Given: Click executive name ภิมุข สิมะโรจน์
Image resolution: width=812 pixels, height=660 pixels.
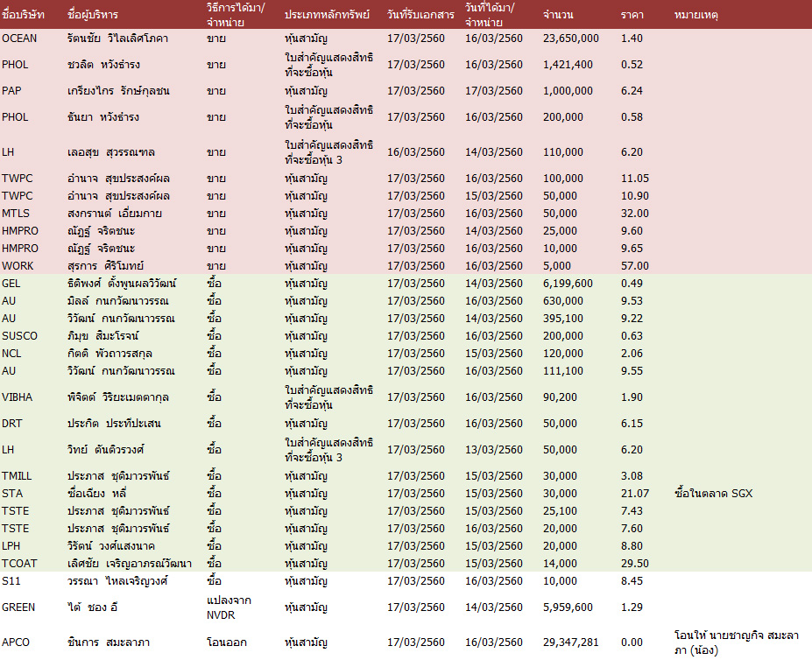Looking at the screenshot, I should (103, 336).
